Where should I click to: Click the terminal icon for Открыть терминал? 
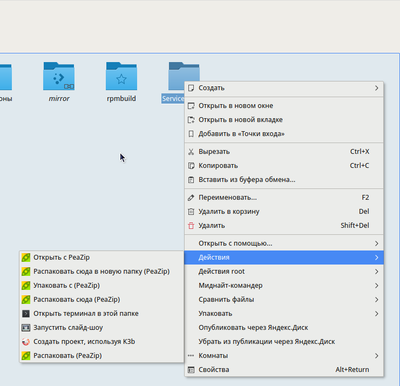pyautogui.click(x=26, y=313)
